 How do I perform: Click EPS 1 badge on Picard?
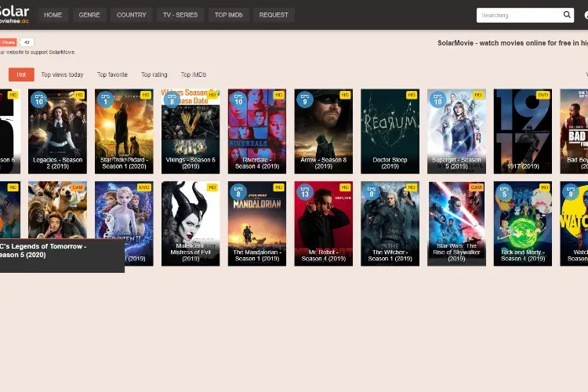pyautogui.click(x=105, y=100)
